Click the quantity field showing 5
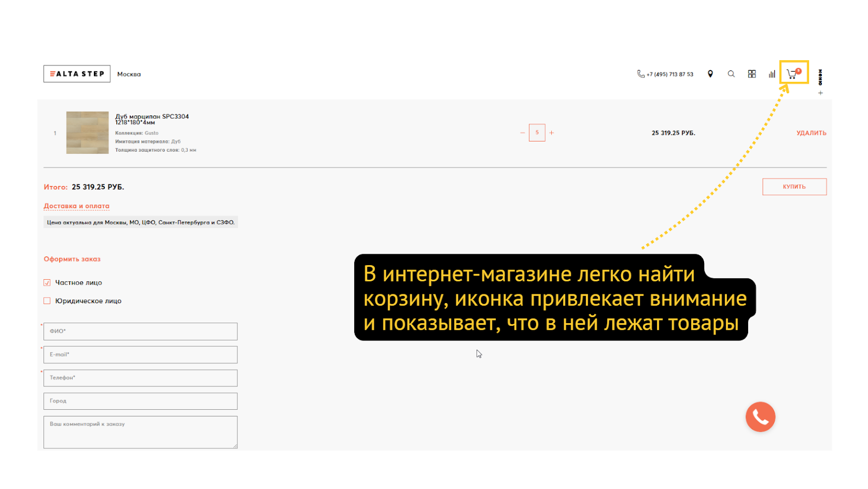Screen dimensions: 868x489 [537, 133]
